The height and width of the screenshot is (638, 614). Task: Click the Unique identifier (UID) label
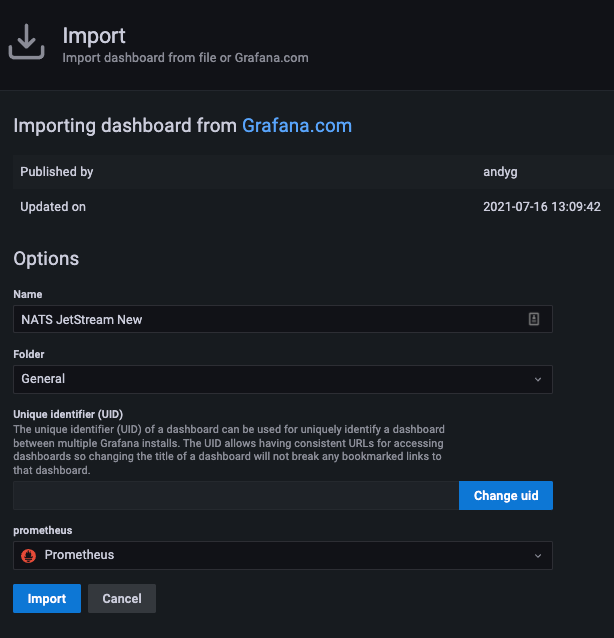[68, 414]
